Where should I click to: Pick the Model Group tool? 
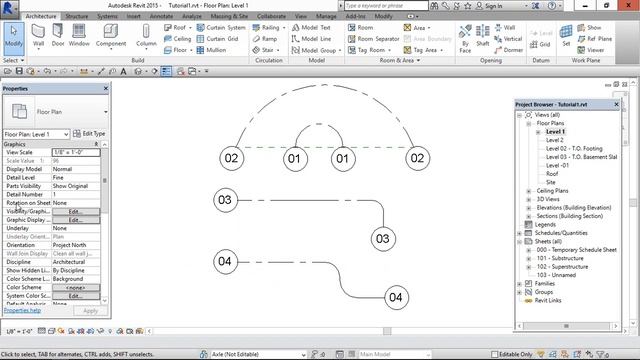[316, 50]
